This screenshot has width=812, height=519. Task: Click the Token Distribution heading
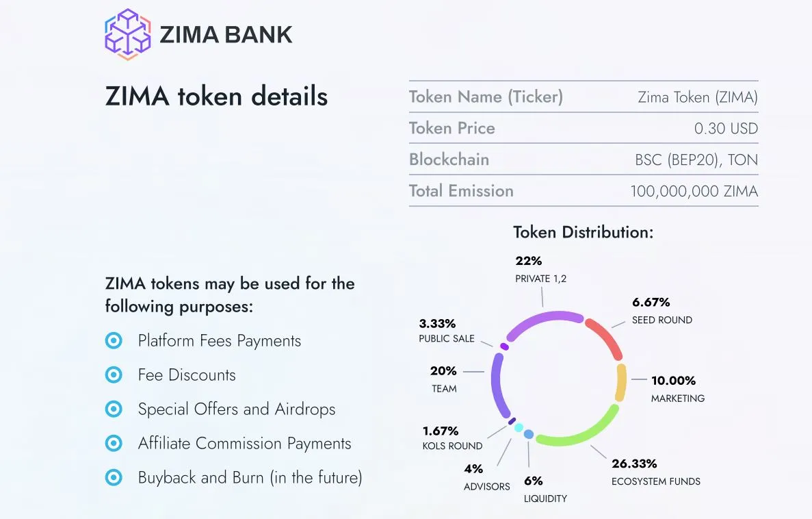tap(584, 232)
